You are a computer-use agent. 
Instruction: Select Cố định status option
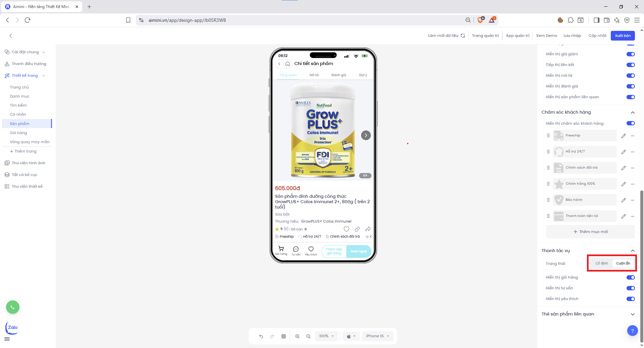601,264
